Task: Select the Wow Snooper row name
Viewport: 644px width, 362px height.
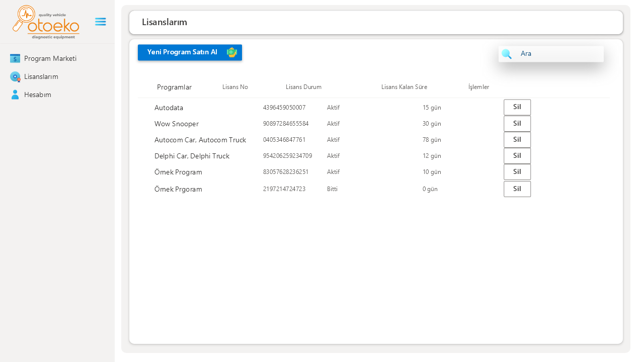Action: coord(177,124)
